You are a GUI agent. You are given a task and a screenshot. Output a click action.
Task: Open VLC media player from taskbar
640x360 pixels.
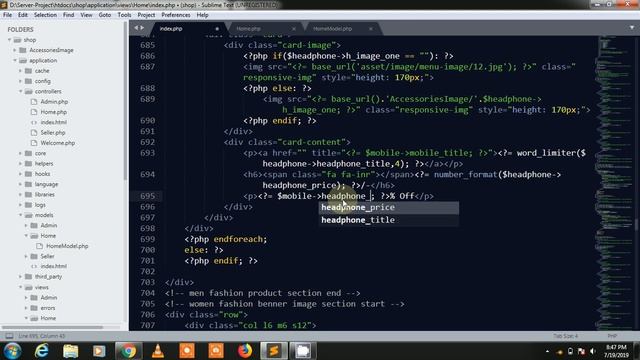click(158, 351)
